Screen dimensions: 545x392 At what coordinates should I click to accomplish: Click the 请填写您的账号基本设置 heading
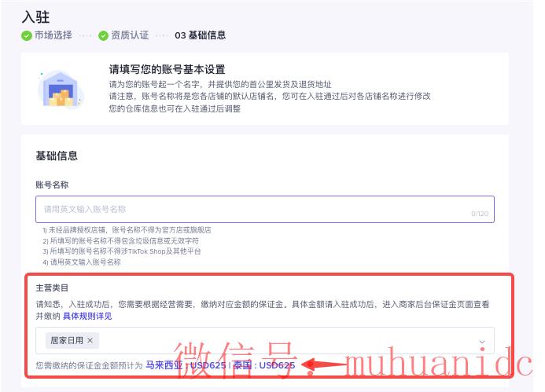pyautogui.click(x=167, y=69)
